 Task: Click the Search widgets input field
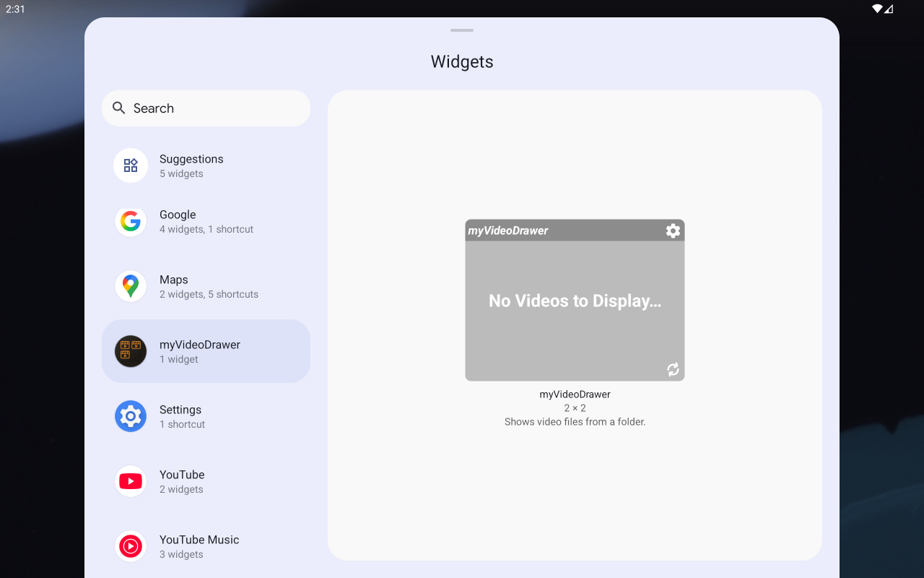[x=217, y=108]
